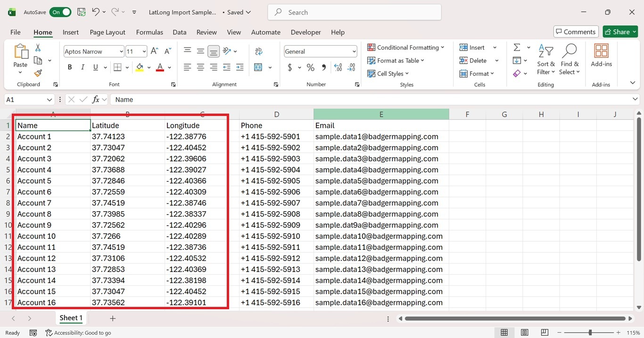Click the Merge & Center icon
Screen dimensions: 644x338
[x=258, y=67]
